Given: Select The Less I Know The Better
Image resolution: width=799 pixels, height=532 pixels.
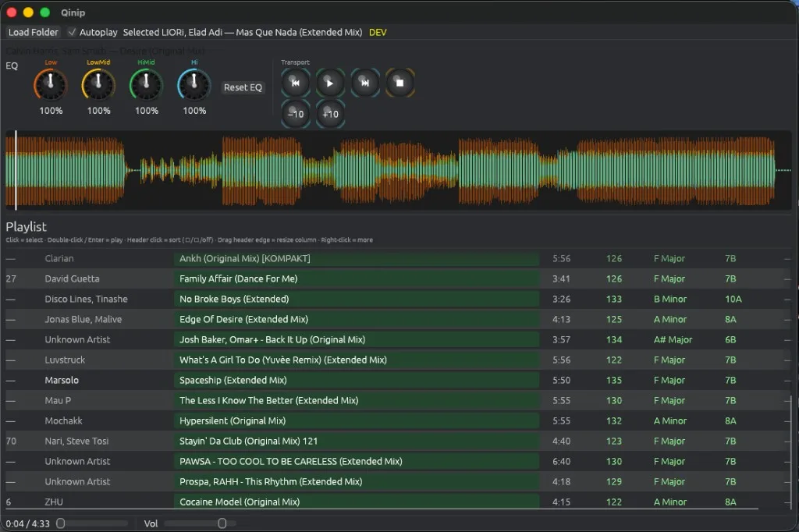Looking at the screenshot, I should coord(356,400).
